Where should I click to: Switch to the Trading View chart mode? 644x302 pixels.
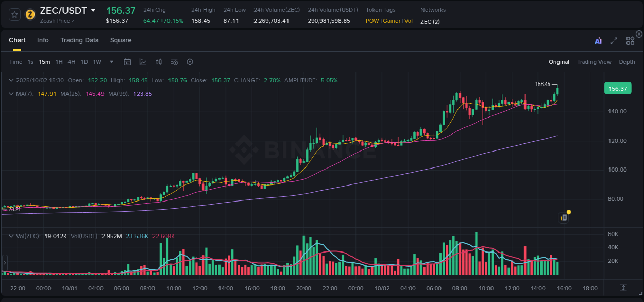[x=594, y=61]
